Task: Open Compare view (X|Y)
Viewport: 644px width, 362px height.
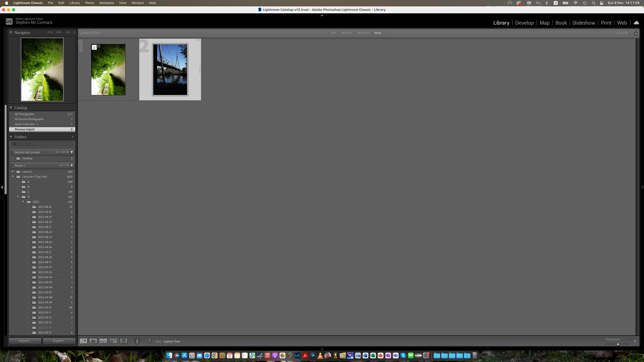Action: tap(103, 341)
